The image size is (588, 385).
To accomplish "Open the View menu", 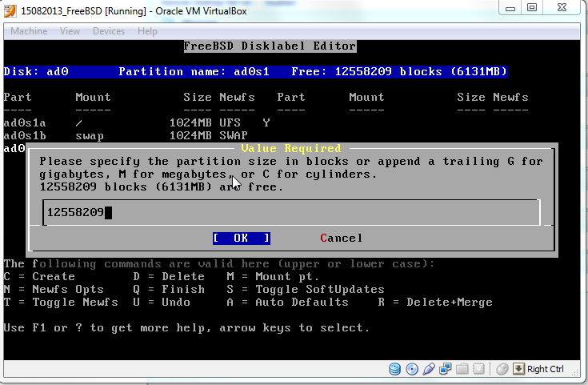I will [x=70, y=31].
